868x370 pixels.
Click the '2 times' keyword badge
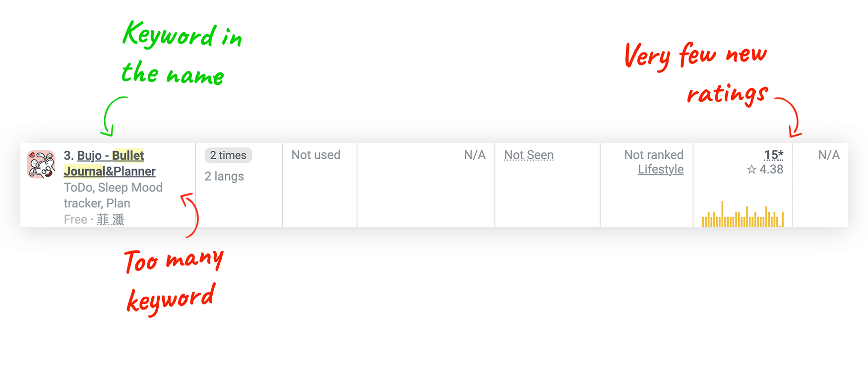(x=228, y=155)
